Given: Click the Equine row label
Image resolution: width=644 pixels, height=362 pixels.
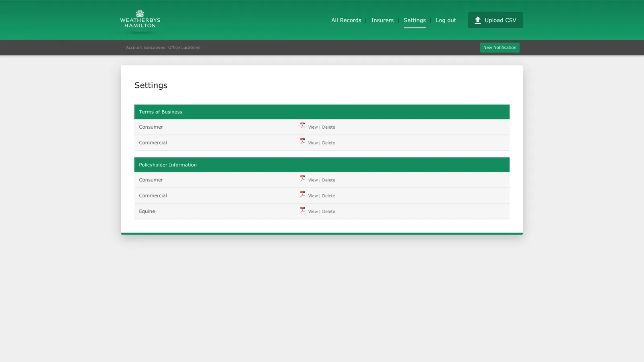Looking at the screenshot, I should tap(147, 211).
